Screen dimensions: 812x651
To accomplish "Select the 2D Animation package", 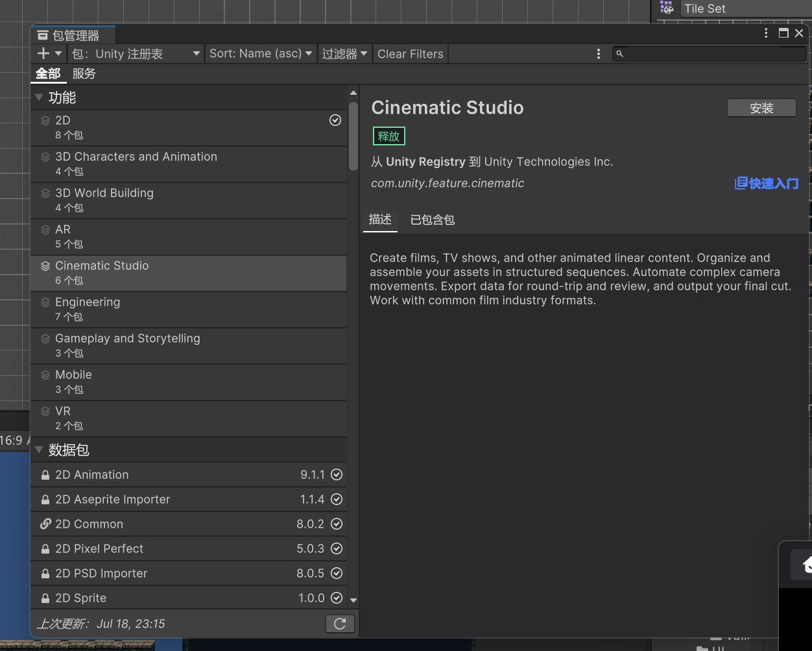I will pos(188,474).
